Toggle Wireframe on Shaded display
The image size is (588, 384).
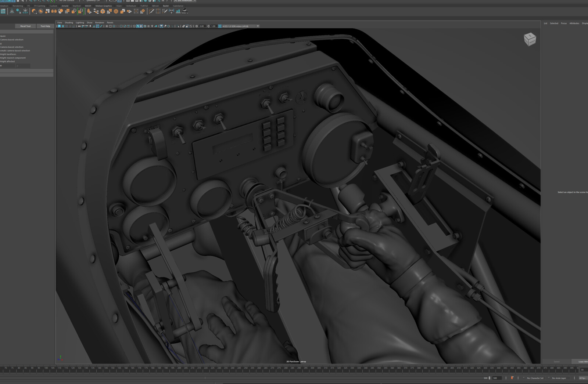pos(145,26)
